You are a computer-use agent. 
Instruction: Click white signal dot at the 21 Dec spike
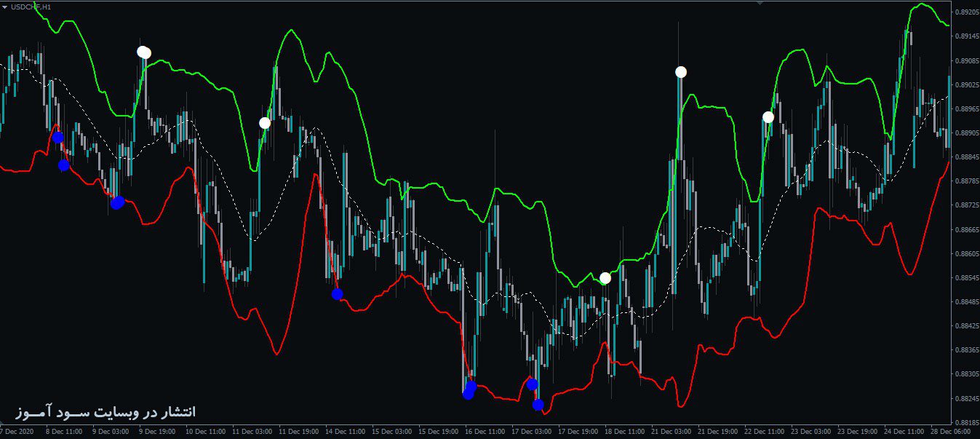pos(681,71)
